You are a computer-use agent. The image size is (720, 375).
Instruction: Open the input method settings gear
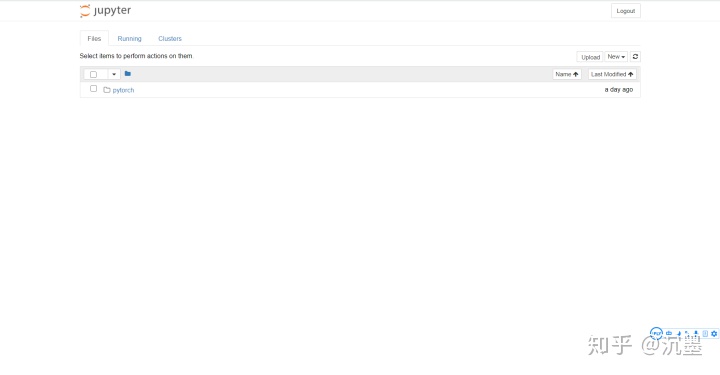pyautogui.click(x=714, y=334)
